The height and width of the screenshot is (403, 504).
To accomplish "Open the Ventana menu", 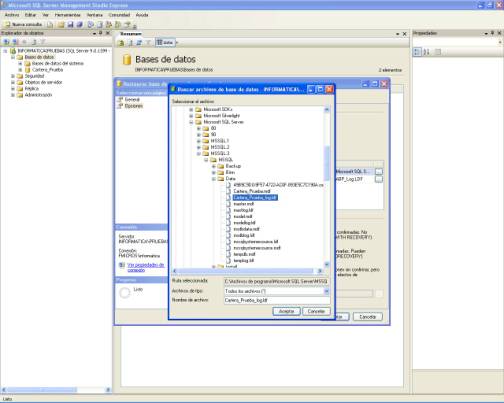I will point(95,15).
